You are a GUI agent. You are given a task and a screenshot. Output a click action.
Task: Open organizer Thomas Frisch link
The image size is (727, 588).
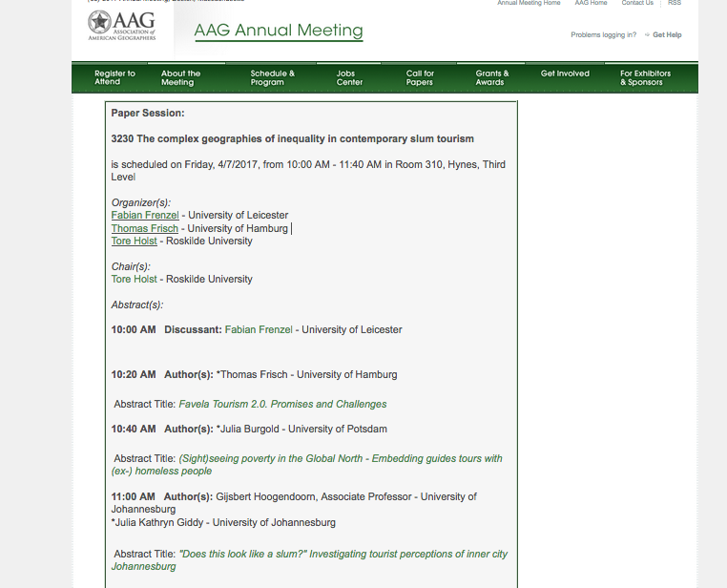click(x=145, y=228)
